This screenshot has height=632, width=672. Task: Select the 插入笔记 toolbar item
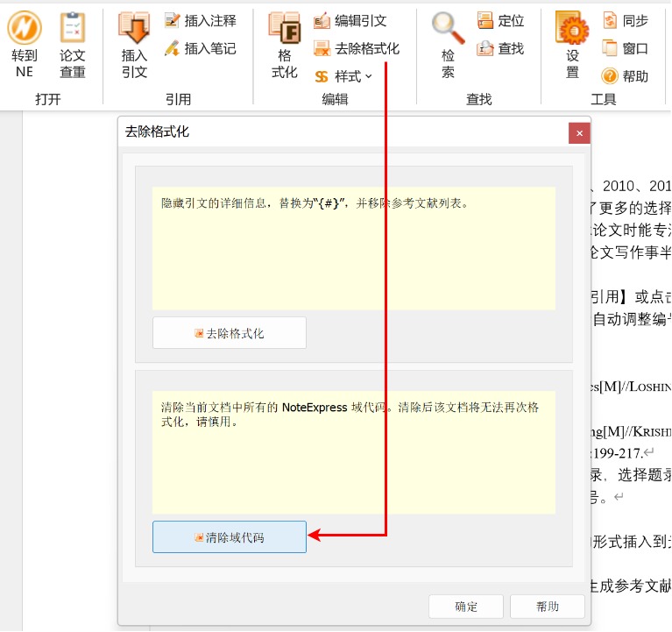[x=200, y=48]
